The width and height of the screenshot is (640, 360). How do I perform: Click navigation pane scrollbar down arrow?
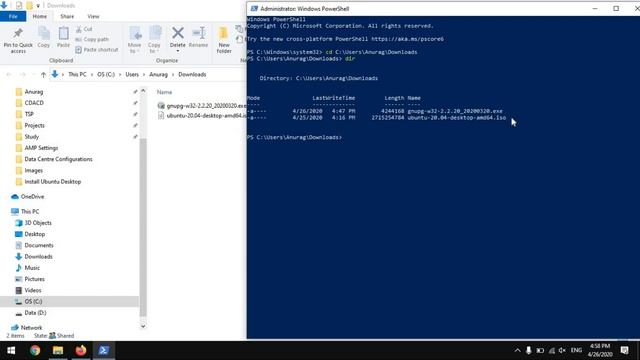click(143, 326)
